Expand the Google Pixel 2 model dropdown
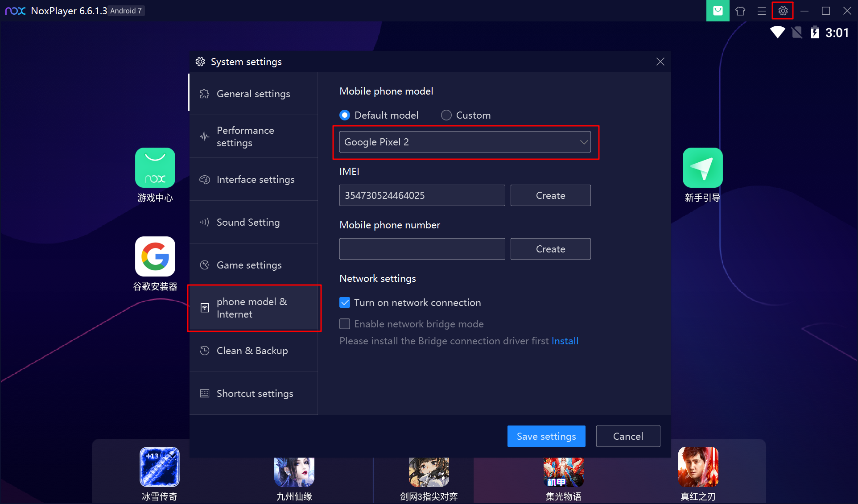Viewport: 858px width, 504px height. coord(465,142)
